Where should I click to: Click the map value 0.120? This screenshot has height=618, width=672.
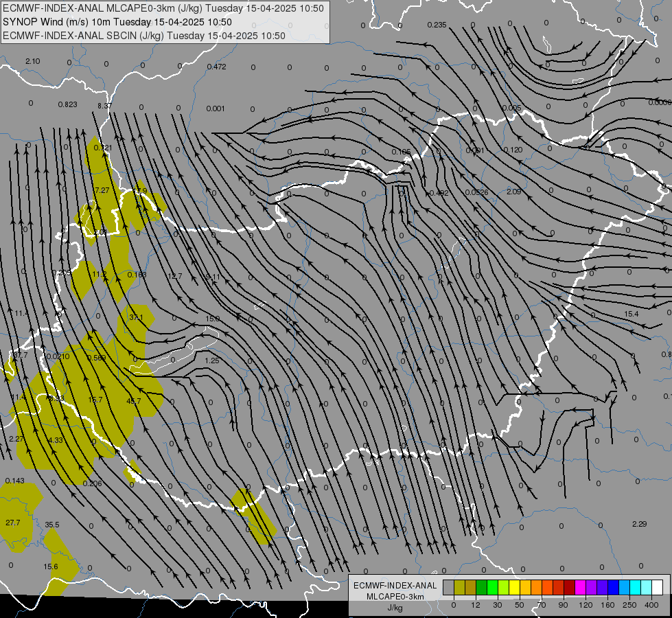(x=513, y=150)
